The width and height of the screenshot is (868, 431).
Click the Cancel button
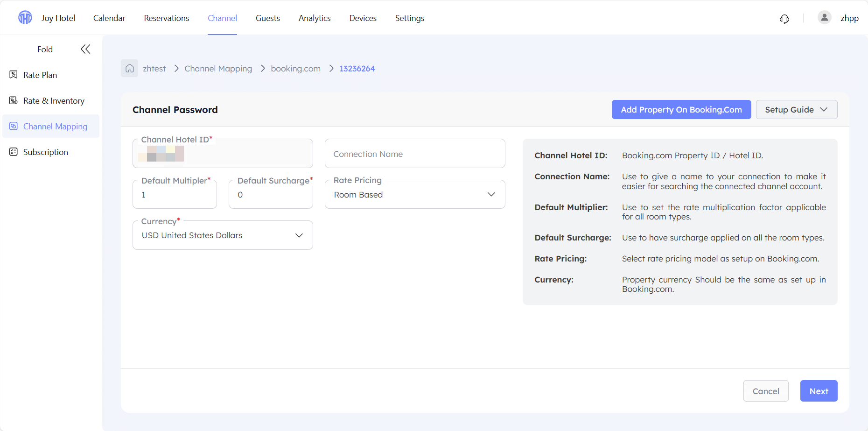point(766,391)
